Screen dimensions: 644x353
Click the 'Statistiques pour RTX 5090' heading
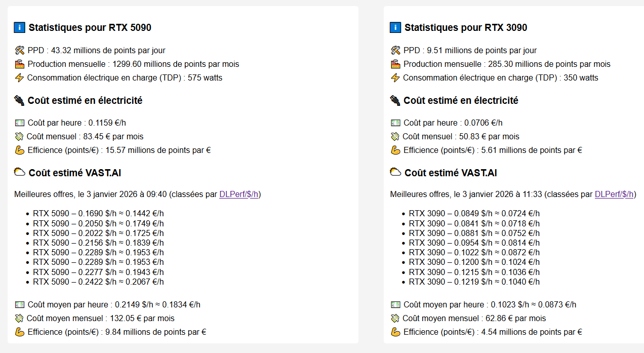point(90,28)
